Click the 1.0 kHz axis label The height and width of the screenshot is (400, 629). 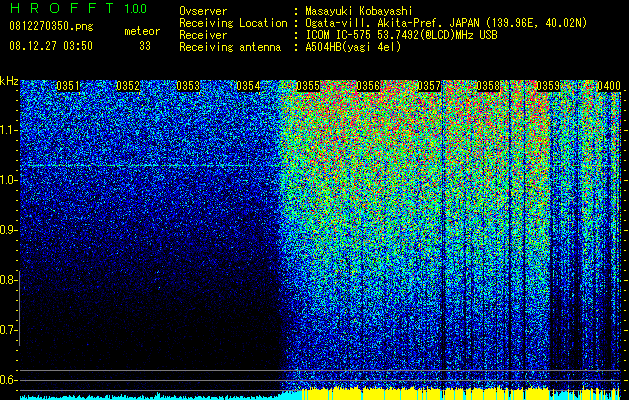8,180
